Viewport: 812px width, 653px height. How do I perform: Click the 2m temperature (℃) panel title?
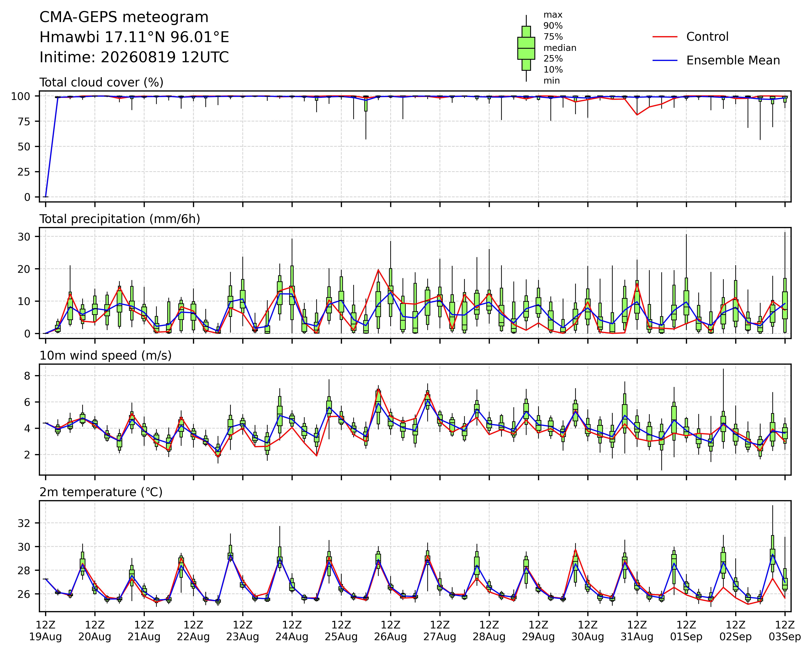coord(101,492)
